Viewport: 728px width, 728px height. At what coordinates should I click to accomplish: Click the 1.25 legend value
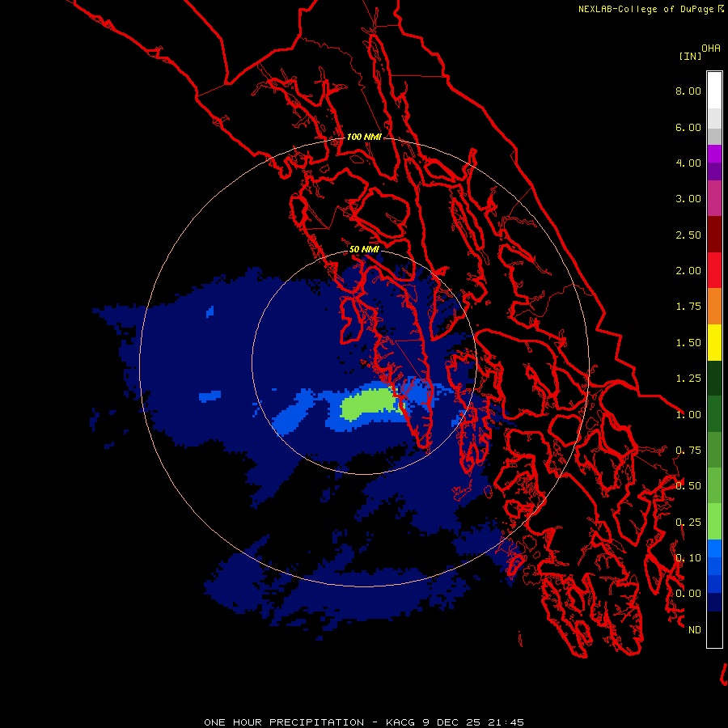688,379
